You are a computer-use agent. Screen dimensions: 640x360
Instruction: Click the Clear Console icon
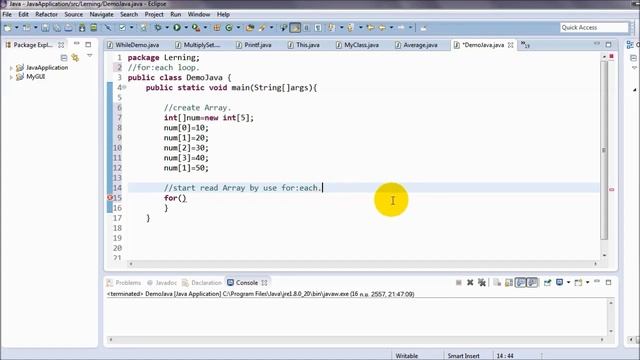click(497, 282)
